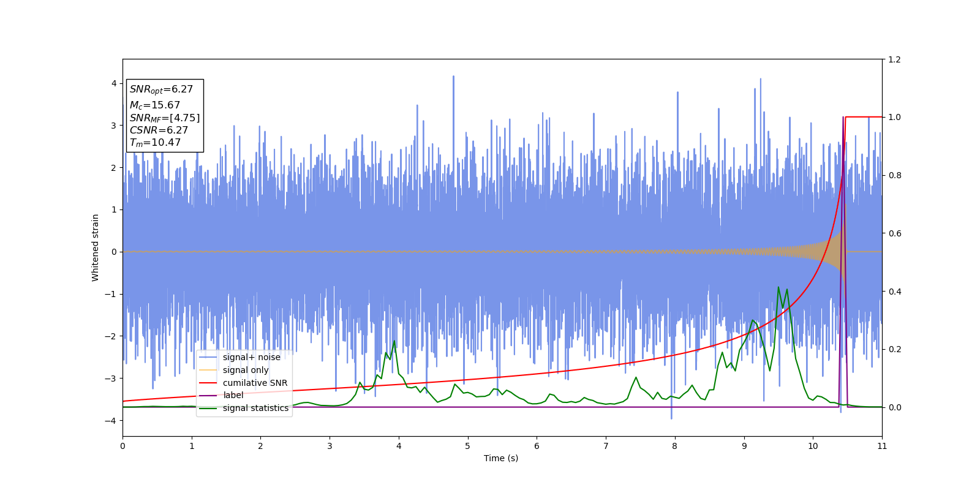The height and width of the screenshot is (490, 980).
Task: Click right y-axis tick label 0.0
Action: coord(894,407)
